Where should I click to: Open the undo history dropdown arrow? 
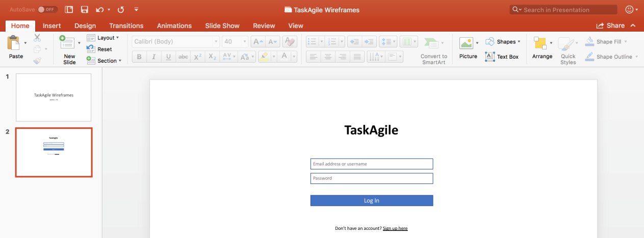click(109, 10)
